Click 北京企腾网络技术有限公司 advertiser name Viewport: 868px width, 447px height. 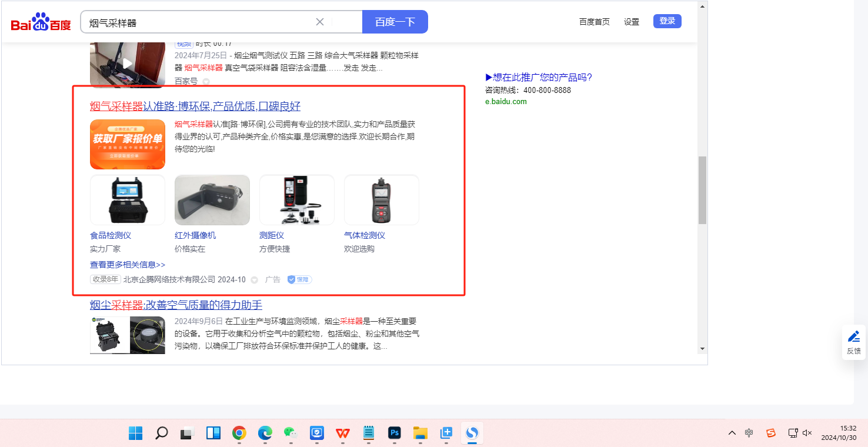[x=169, y=279]
